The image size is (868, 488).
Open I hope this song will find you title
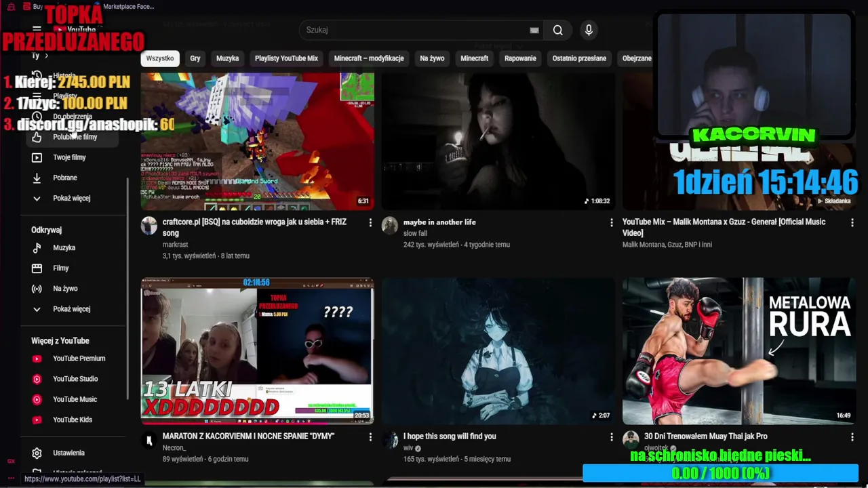coord(450,436)
